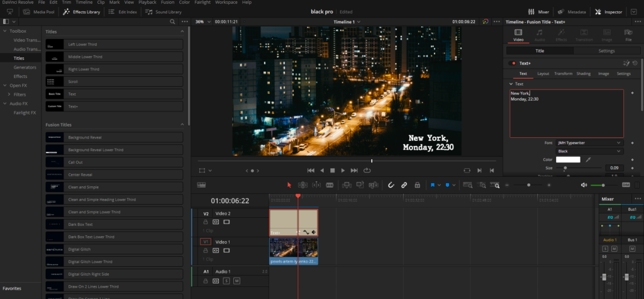This screenshot has height=299, width=644.
Task: Play the timeline in reverse
Action: pos(322,170)
